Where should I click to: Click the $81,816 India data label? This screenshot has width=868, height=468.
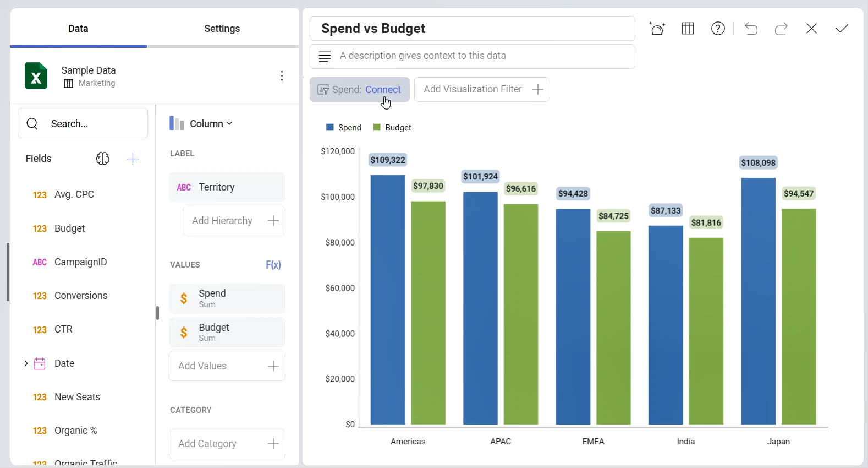pos(706,223)
